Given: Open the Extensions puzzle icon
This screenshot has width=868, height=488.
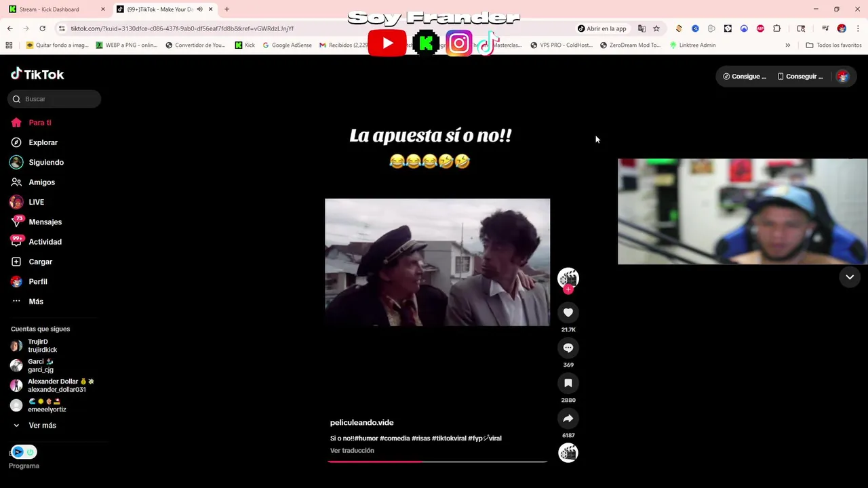Looking at the screenshot, I should pyautogui.click(x=777, y=28).
